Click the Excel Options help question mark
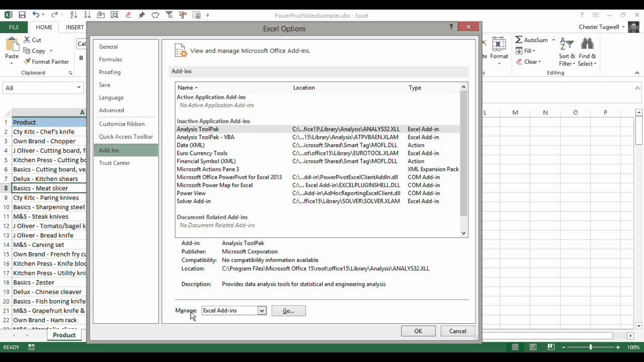This screenshot has width=644, height=362. 451,27
